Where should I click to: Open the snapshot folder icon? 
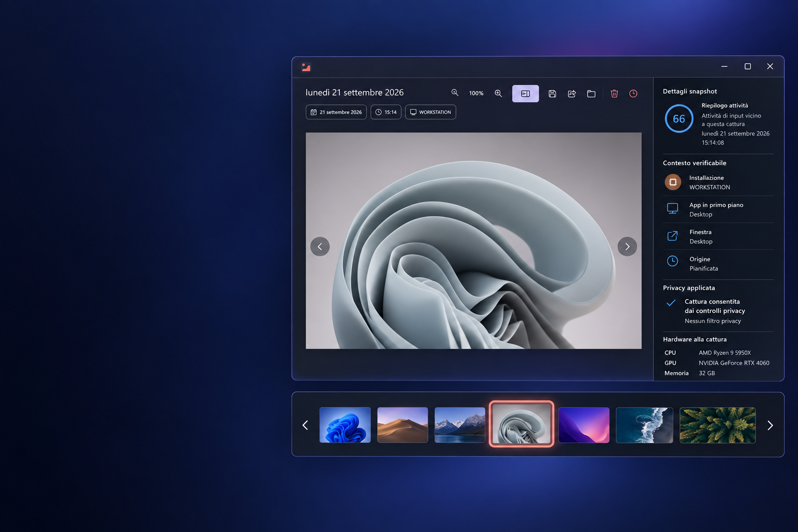point(591,94)
